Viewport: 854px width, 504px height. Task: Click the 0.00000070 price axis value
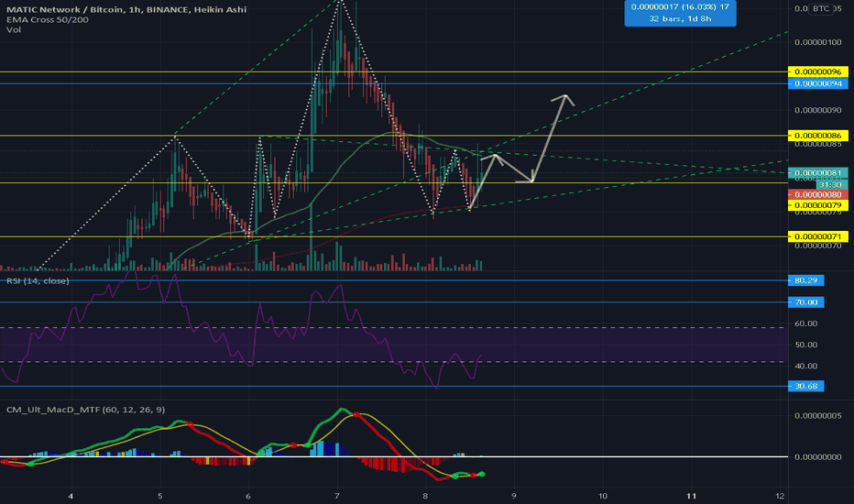pyautogui.click(x=818, y=246)
